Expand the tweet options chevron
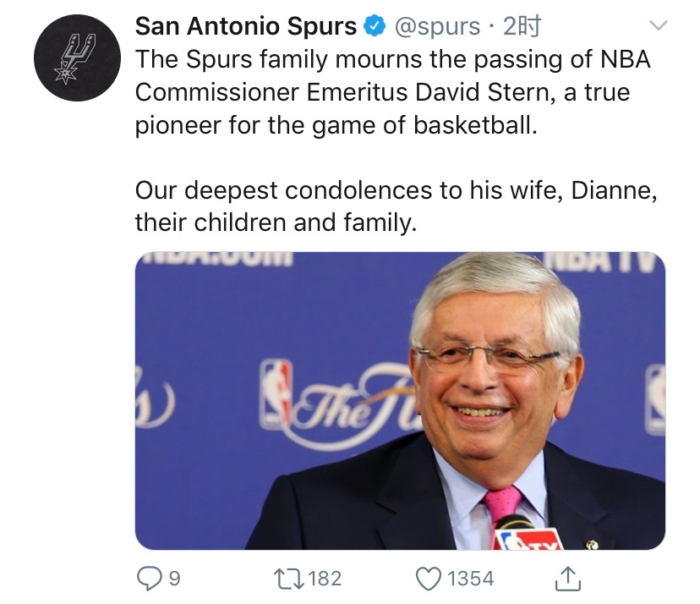Viewport: 700px width, 604px height. point(657,26)
